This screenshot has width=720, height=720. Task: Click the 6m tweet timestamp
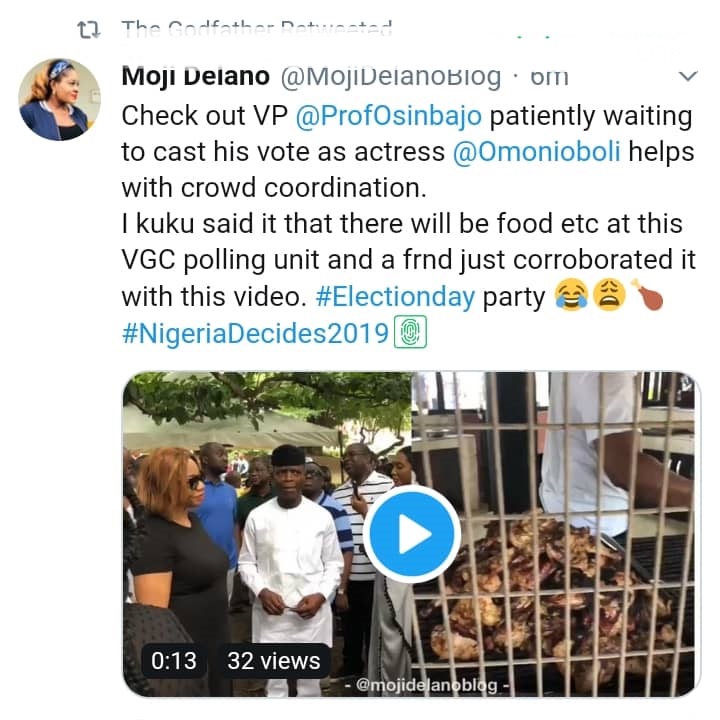(x=549, y=76)
